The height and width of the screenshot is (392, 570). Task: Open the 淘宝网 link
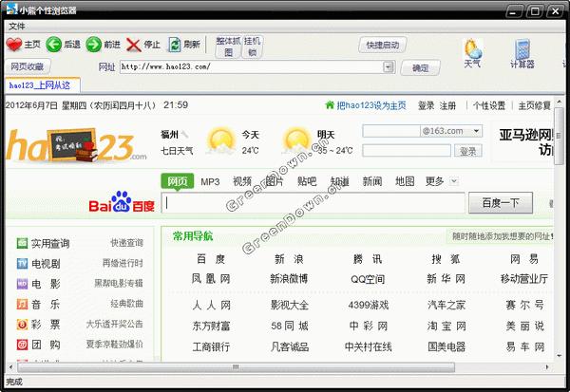click(x=446, y=326)
